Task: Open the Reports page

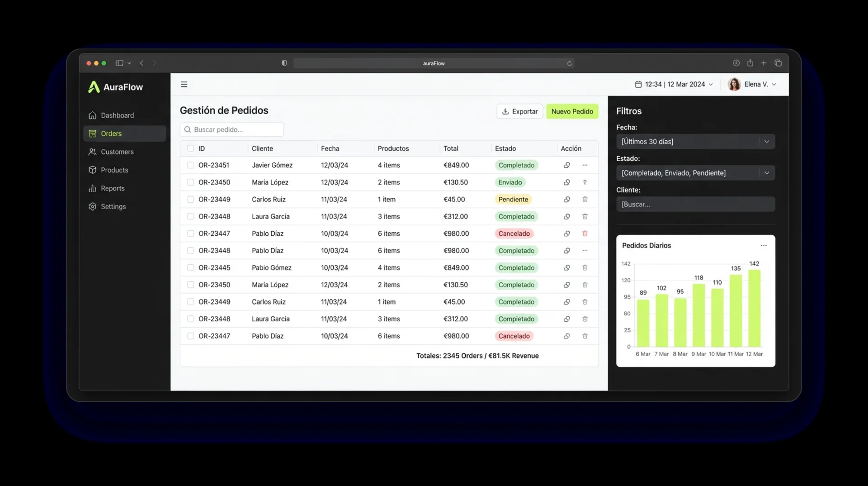Action: point(124,188)
